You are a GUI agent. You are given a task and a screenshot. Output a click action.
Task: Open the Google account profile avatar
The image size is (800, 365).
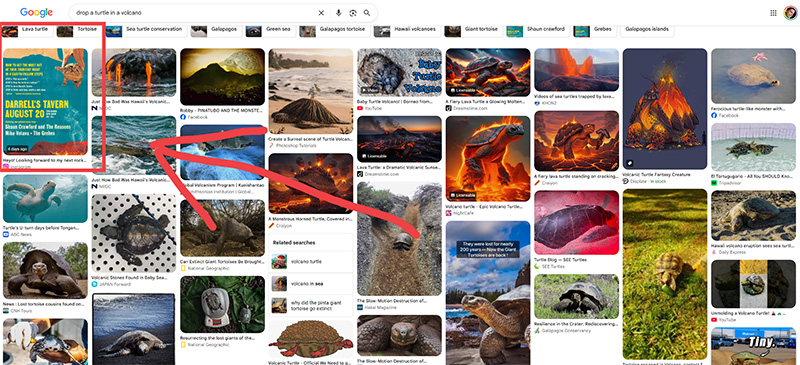(790, 13)
